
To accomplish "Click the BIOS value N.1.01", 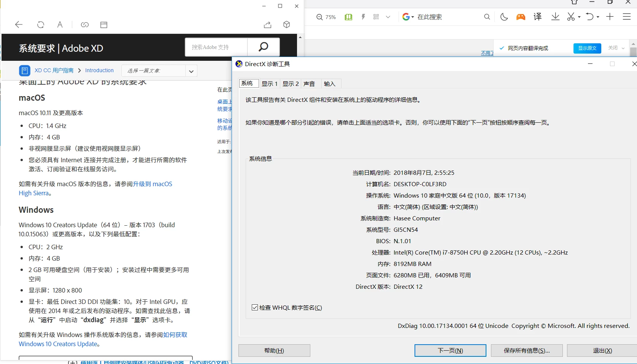I will [402, 241].
